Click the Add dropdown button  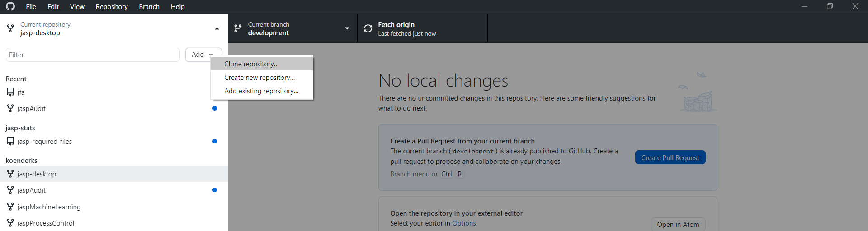coord(203,55)
